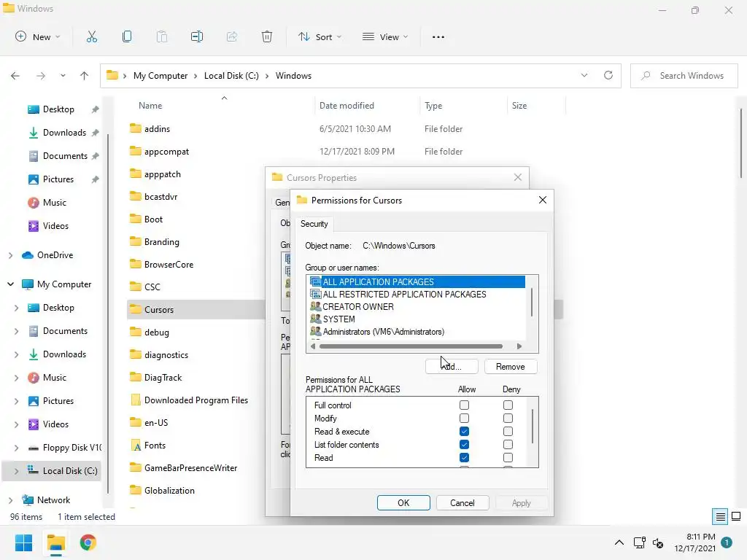The height and width of the screenshot is (560, 747).
Task: Open the See more ellipsis menu
Action: [438, 36]
